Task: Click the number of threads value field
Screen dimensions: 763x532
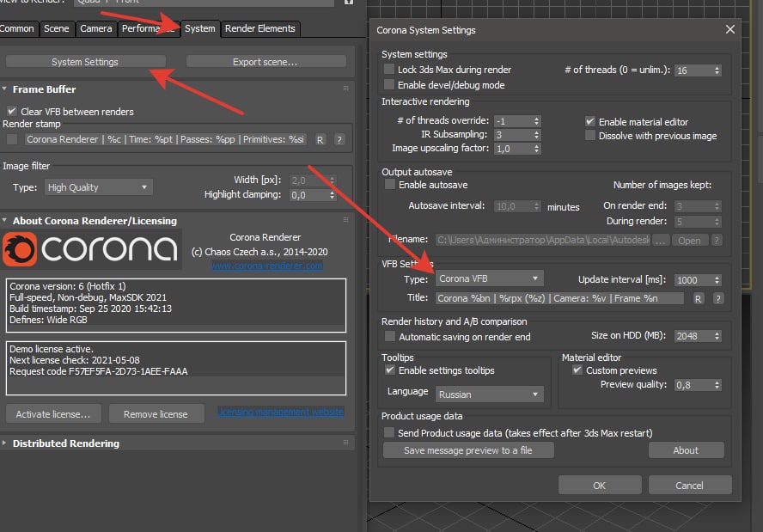Action: 693,70
